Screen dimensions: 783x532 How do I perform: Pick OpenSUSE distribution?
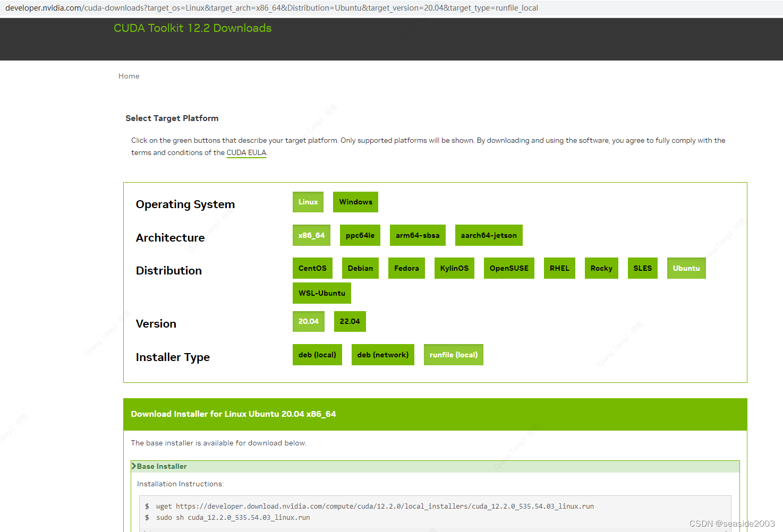click(x=509, y=268)
